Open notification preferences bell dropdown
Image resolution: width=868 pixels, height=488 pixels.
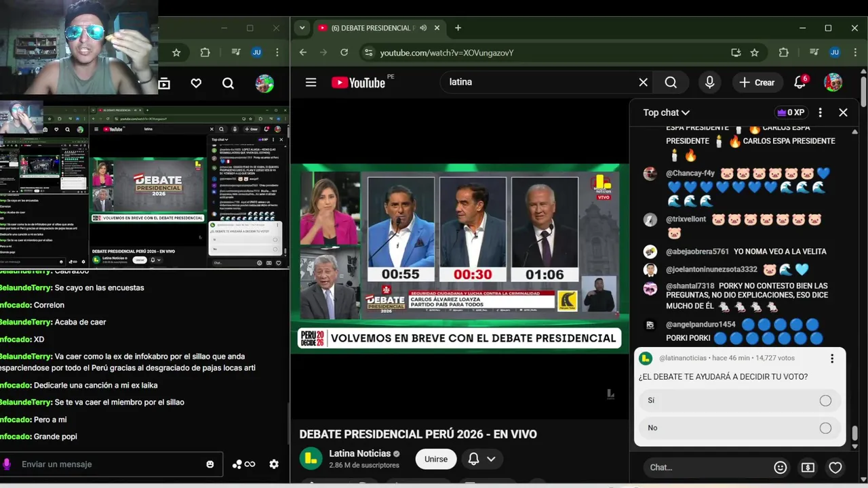tap(481, 459)
